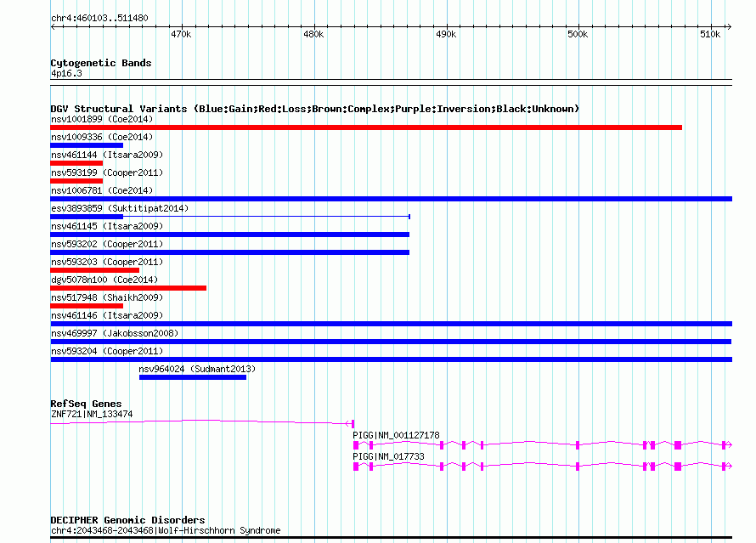This screenshot has width=756, height=543.
Task: Click the first exon of PIGG NM_001127178
Action: (x=356, y=445)
